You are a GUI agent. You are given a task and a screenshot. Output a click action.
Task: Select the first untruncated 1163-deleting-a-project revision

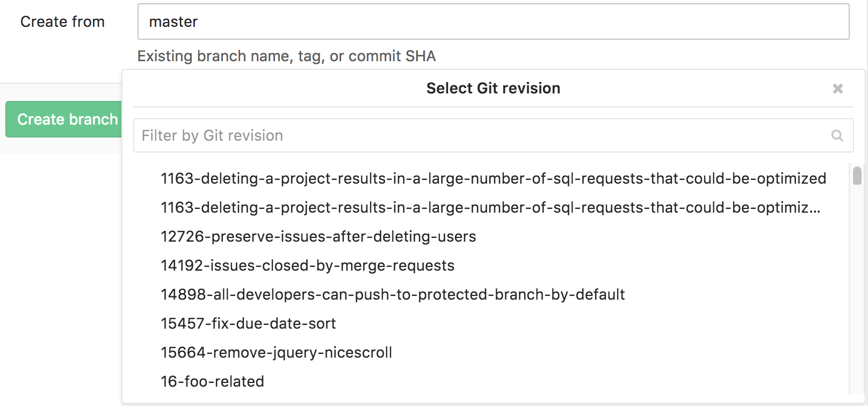pyautogui.click(x=493, y=178)
